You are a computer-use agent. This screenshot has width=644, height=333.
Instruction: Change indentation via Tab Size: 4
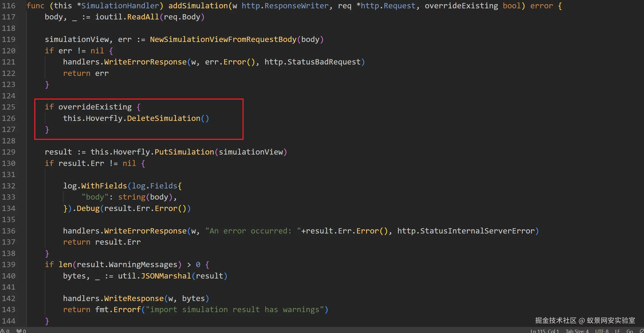click(577, 331)
